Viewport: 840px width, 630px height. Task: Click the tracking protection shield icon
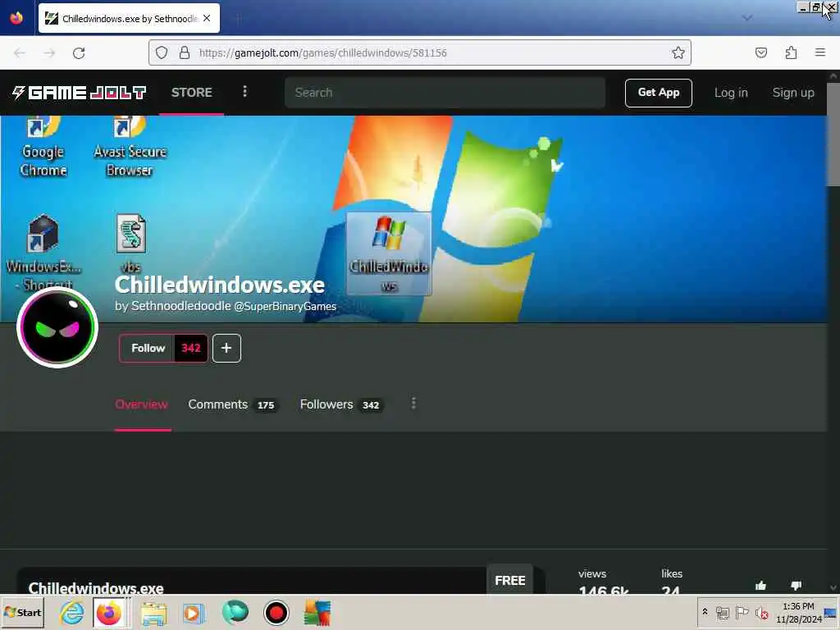coord(162,52)
